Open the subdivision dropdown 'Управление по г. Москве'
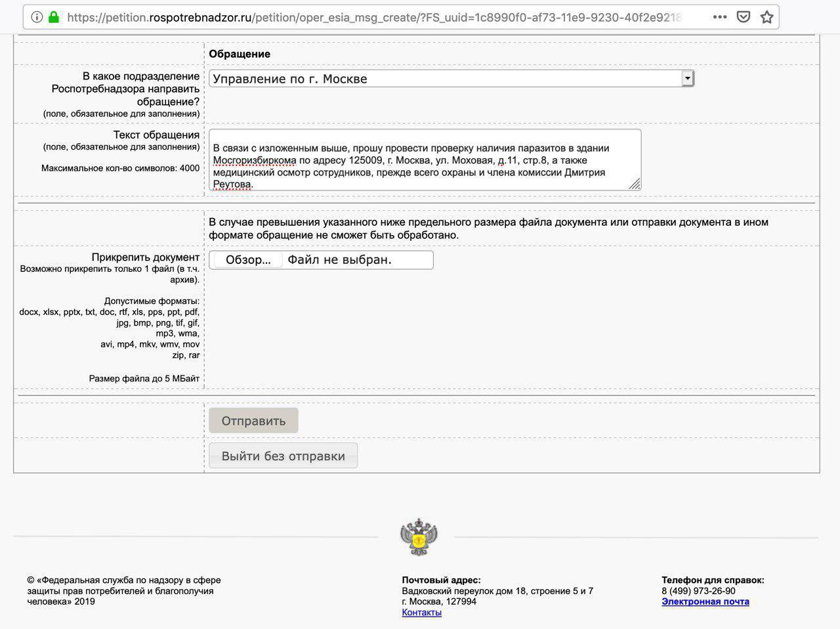Image resolution: width=840 pixels, height=629 pixels. click(451, 79)
